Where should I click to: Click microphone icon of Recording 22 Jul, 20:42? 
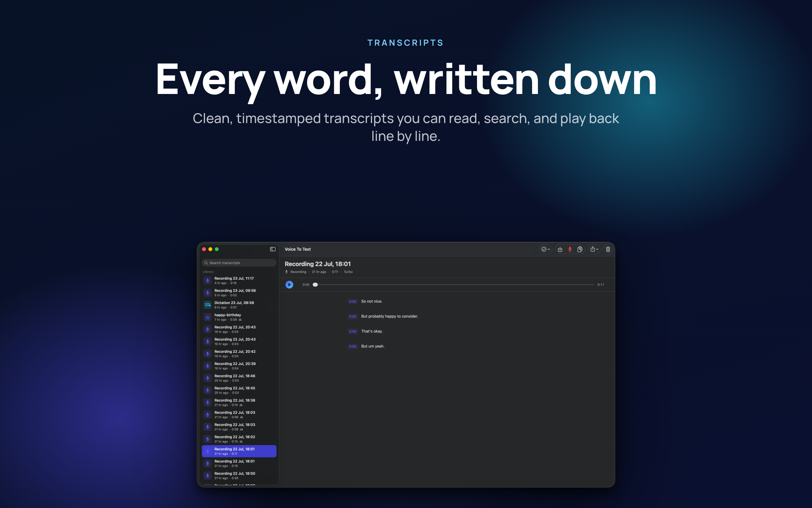208,354
